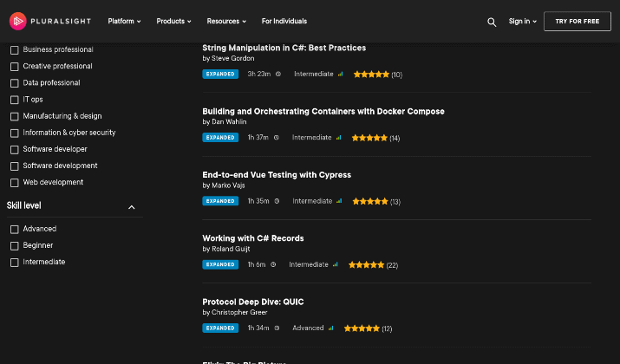Click author name Dan Wahlin
The height and width of the screenshot is (364, 620).
coord(229,122)
